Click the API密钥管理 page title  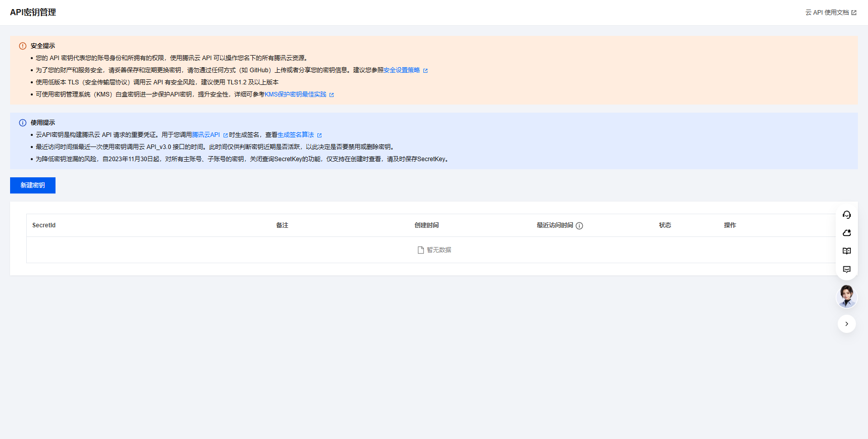[33, 12]
